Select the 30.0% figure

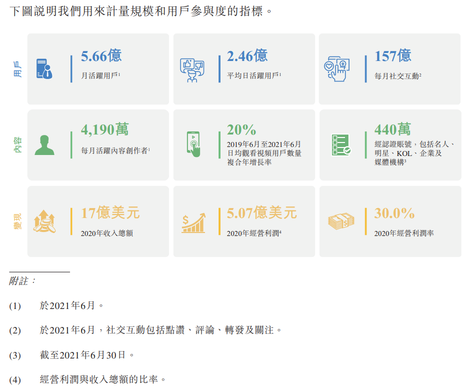tap(394, 213)
